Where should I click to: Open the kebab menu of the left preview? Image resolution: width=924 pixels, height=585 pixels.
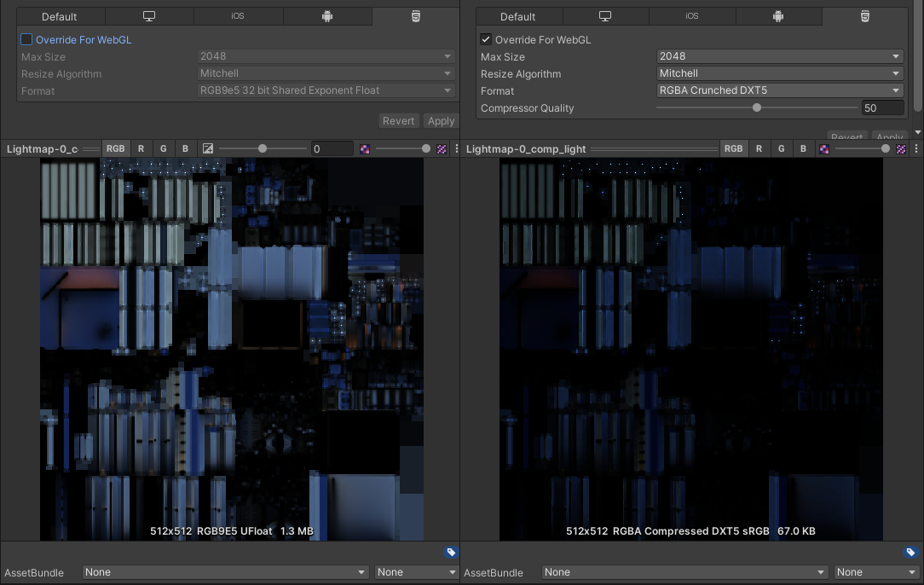click(457, 148)
